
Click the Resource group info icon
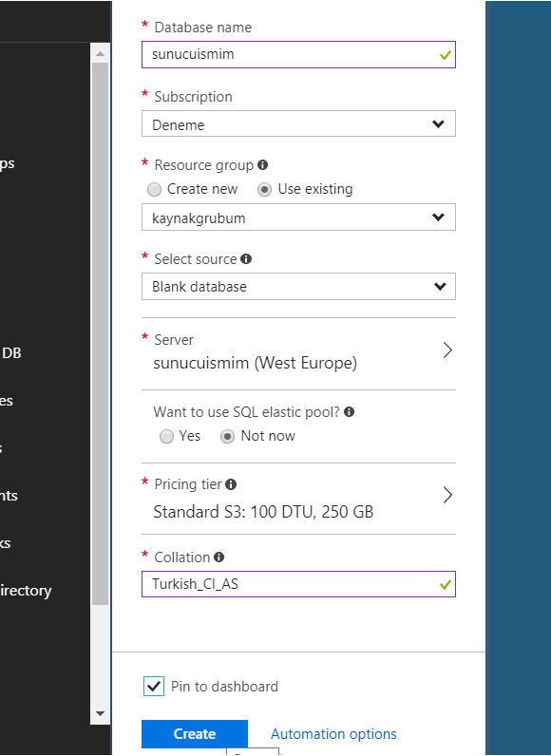(x=263, y=165)
